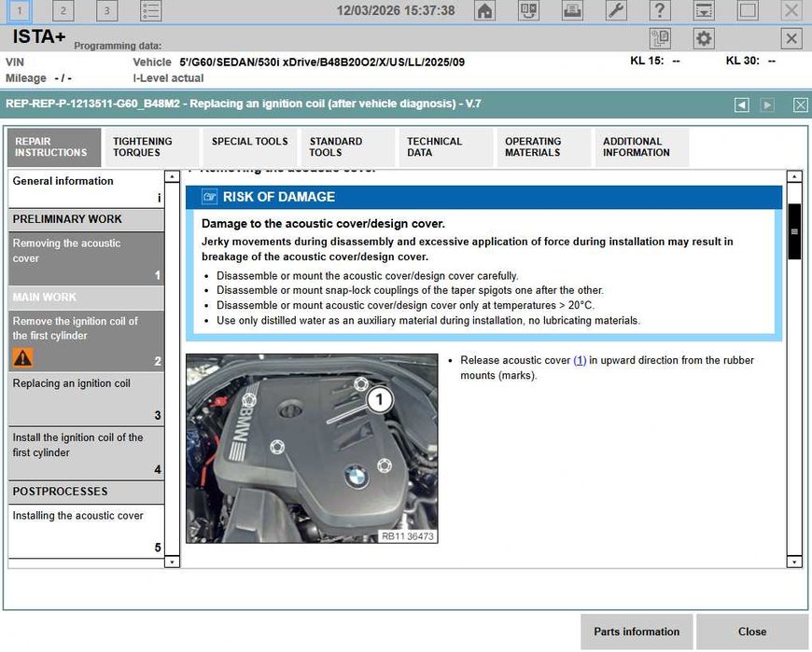The width and height of the screenshot is (812, 652).
Task: Click the 'Damage to the acoustic cover/design cover.' heading
Action: point(323,224)
